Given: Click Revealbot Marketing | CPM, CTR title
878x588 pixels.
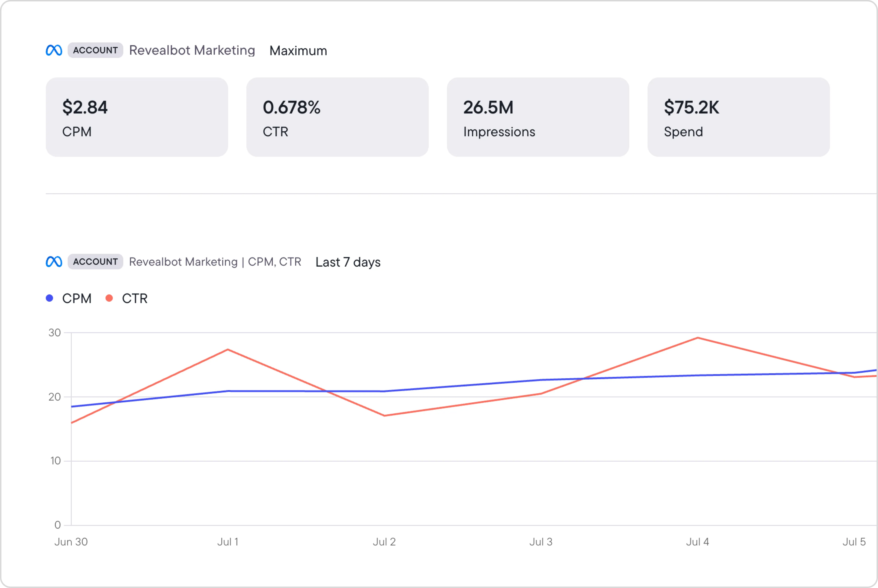Looking at the screenshot, I should 215,262.
